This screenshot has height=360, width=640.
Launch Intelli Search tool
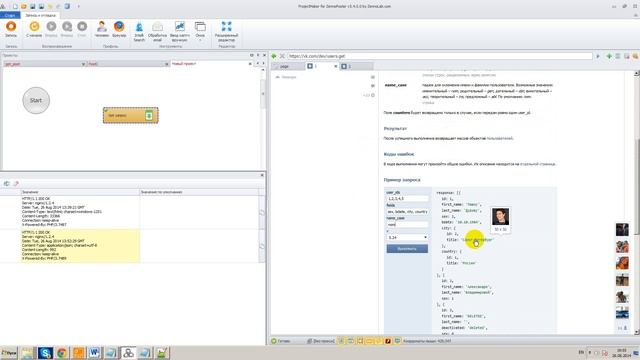pyautogui.click(x=139, y=32)
